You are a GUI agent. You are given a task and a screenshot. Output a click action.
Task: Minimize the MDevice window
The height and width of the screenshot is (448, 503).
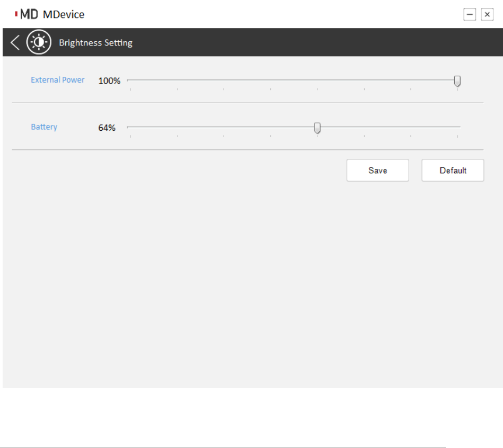[470, 14]
